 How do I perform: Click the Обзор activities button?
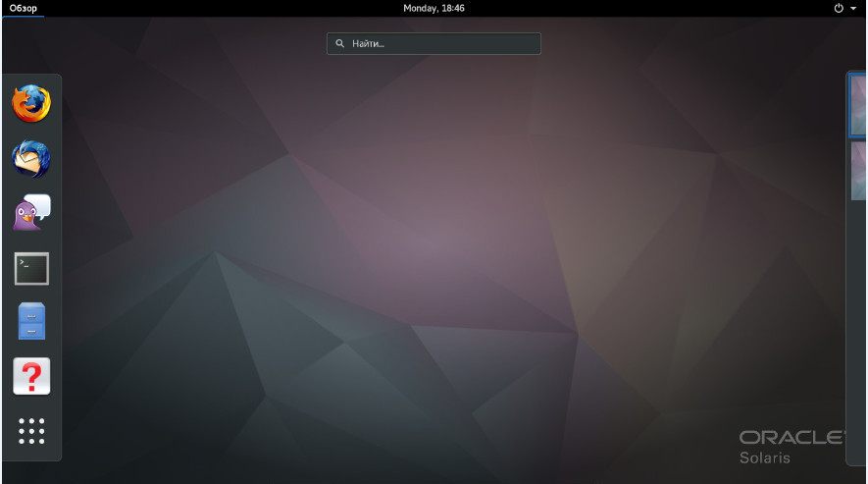24,8
